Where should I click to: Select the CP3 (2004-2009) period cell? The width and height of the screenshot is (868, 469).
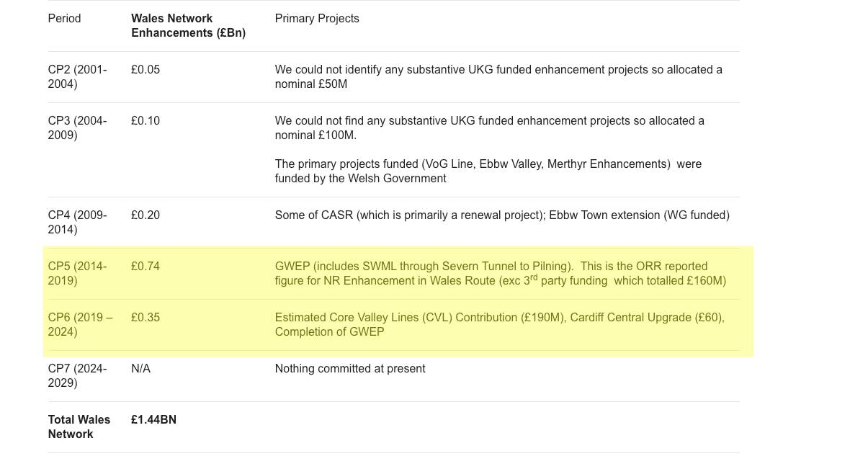click(77, 128)
